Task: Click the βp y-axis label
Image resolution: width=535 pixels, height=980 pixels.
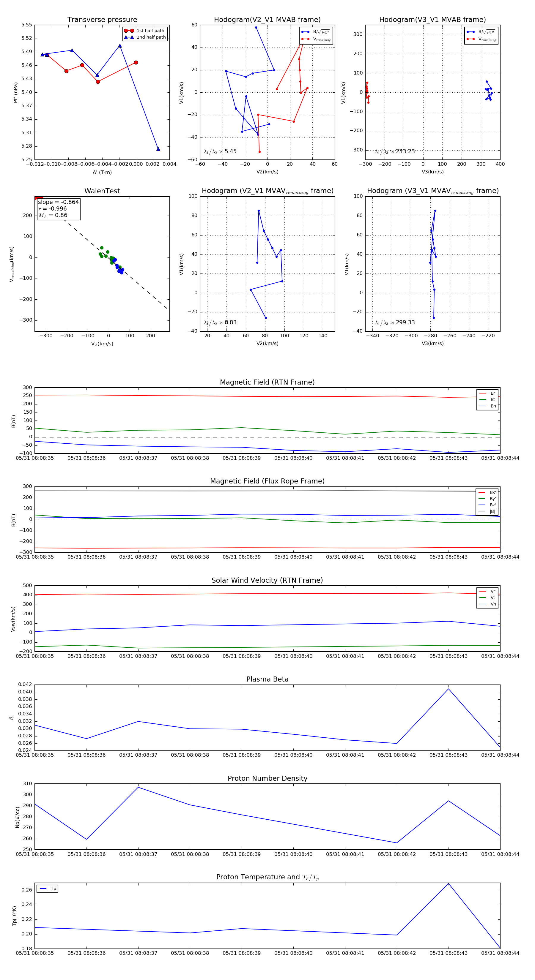Action: (12, 718)
